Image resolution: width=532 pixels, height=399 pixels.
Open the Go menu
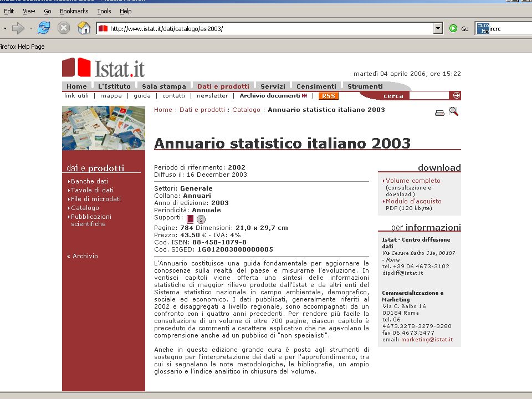pos(48,11)
